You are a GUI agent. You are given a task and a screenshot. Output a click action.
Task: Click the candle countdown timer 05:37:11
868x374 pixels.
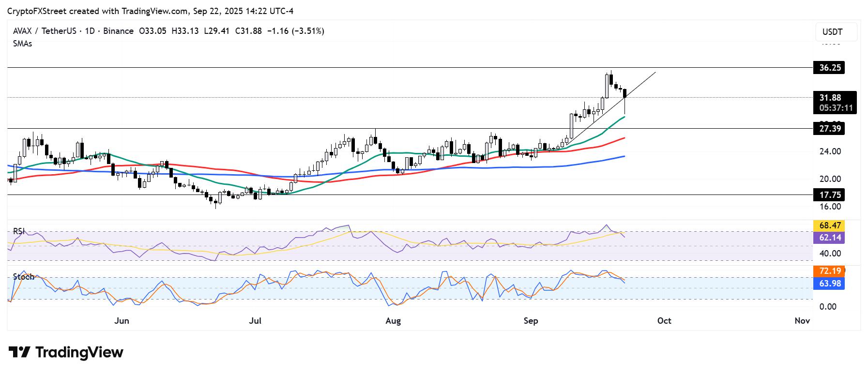click(836, 108)
